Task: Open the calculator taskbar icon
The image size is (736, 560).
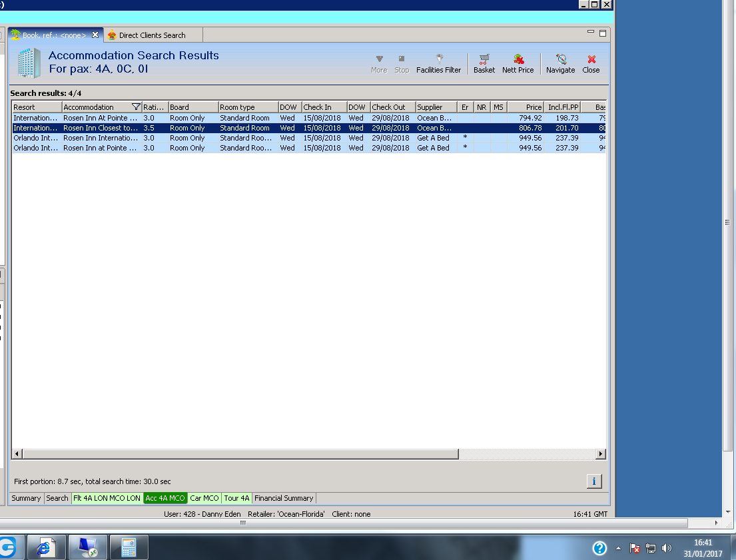Action: pyautogui.click(x=129, y=547)
